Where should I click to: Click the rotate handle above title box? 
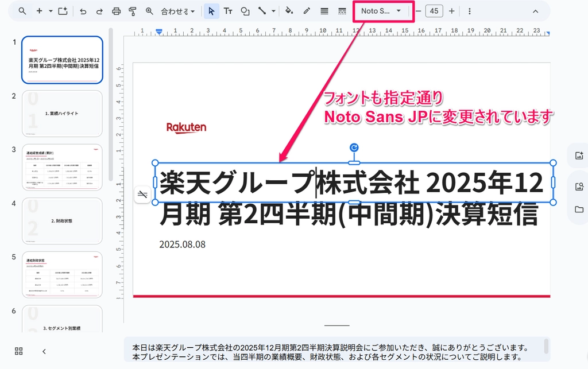click(x=354, y=147)
